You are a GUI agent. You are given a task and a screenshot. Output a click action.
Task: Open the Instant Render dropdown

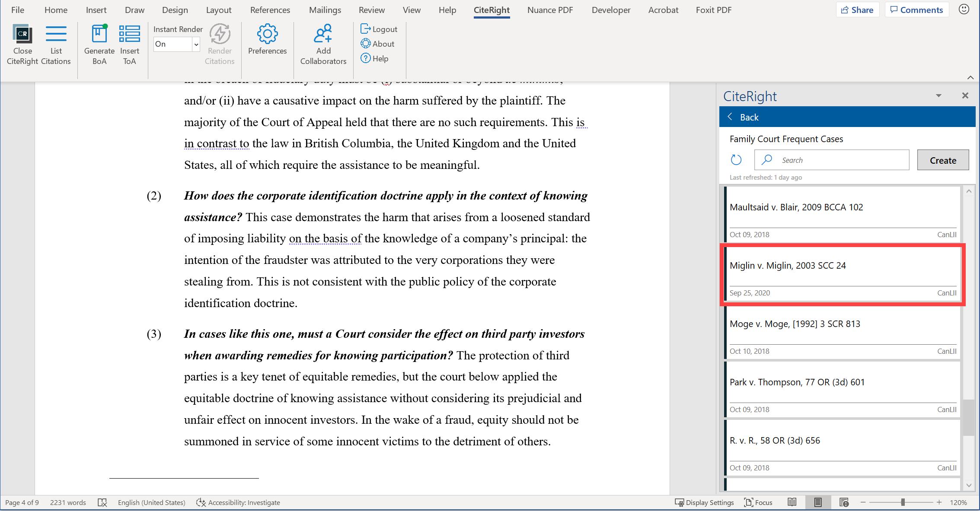(196, 44)
